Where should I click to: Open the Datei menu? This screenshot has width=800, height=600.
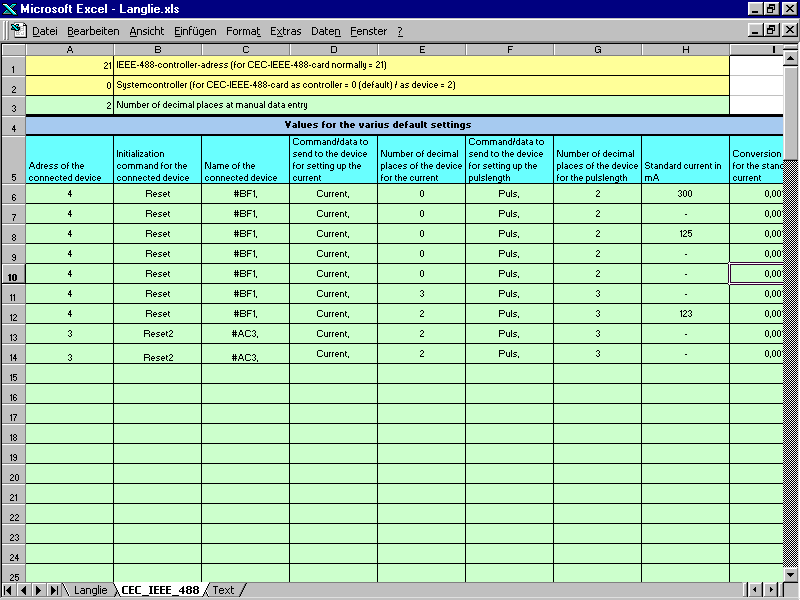[x=44, y=31]
